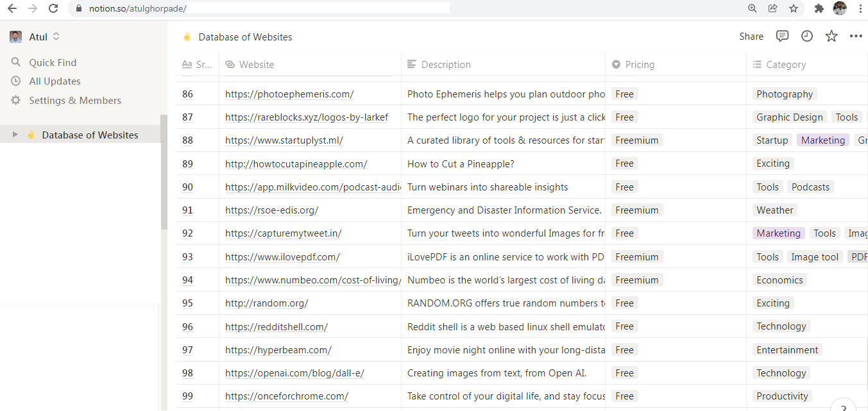Open browser zoom magnifier icon
Viewport: 868px width, 411px height.
tap(753, 8)
